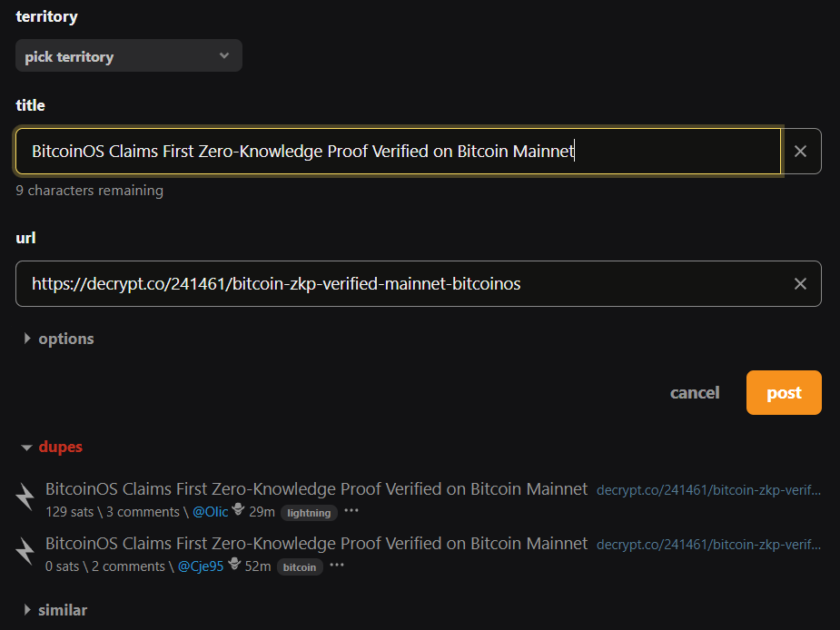The image size is (840, 630).
Task: Click the hat icon beside @Olic
Action: [239, 510]
